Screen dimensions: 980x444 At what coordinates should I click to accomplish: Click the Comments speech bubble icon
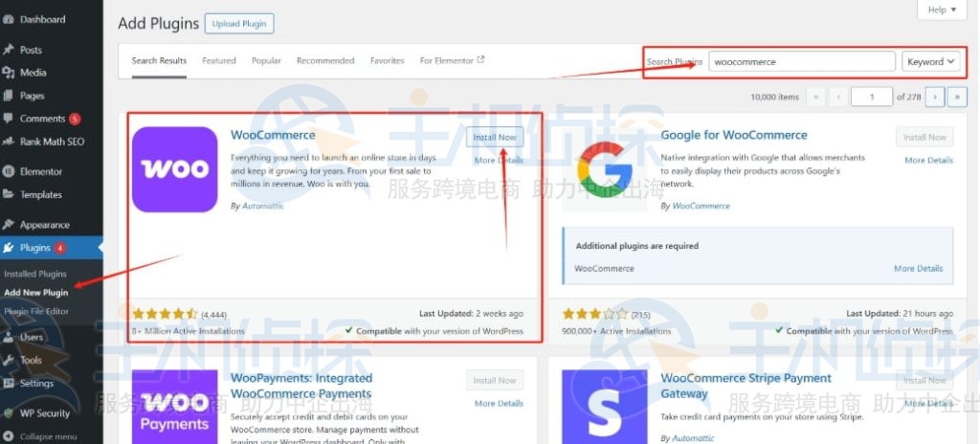pos(8,119)
